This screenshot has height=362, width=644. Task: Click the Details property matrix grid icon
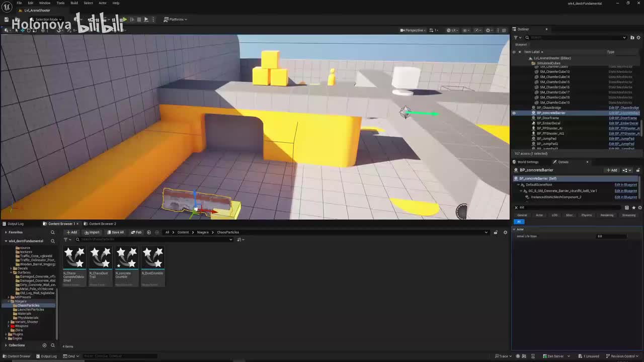(x=627, y=207)
